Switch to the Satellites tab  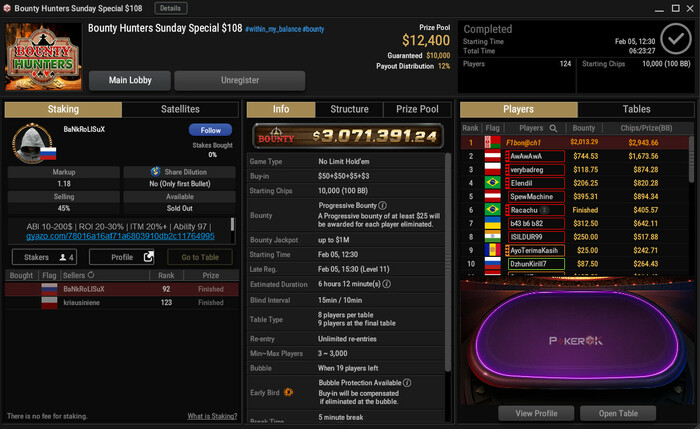click(x=180, y=109)
